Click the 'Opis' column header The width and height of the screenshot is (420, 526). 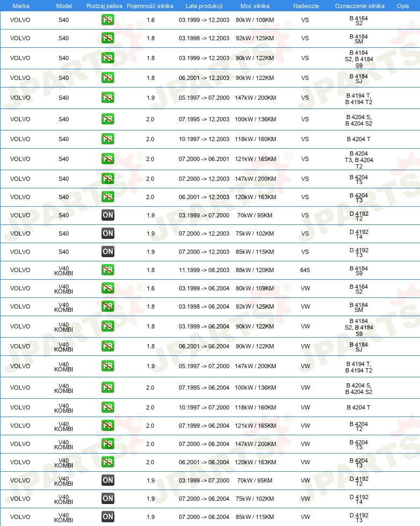(x=403, y=6)
